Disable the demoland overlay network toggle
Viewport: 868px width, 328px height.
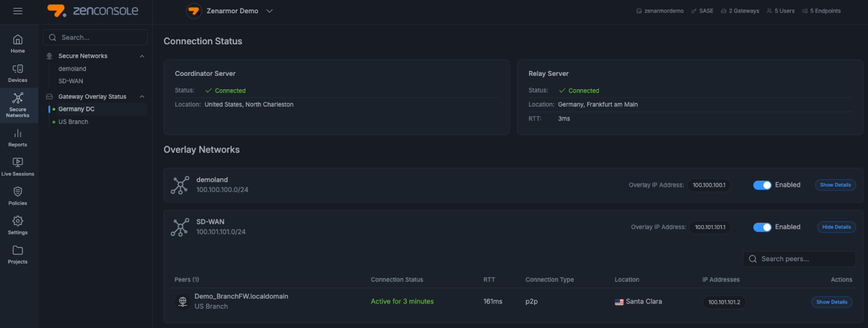point(762,185)
